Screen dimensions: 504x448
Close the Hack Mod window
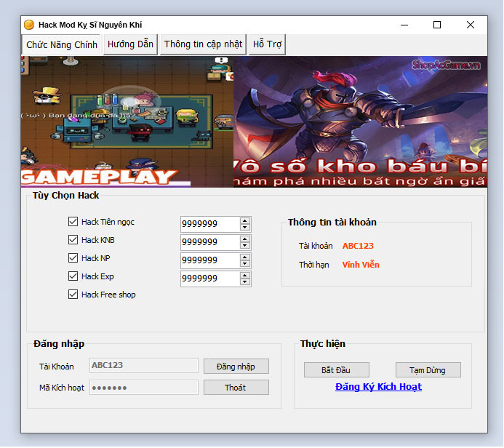click(471, 25)
